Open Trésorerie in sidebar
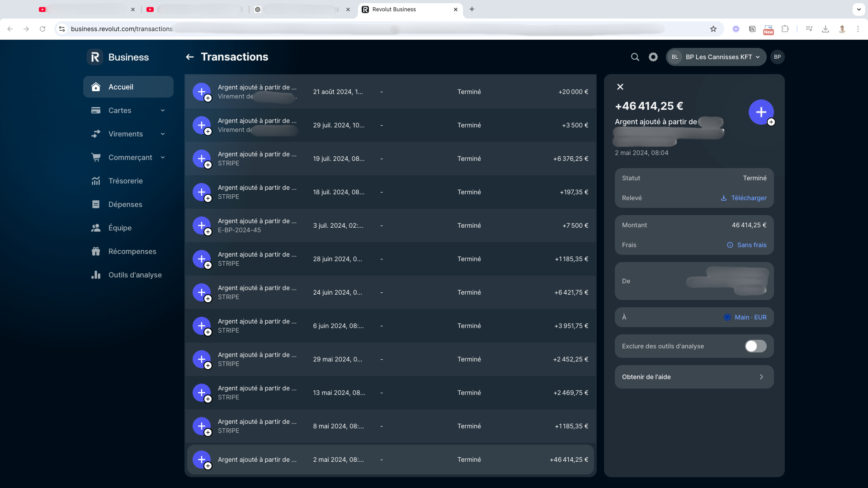This screenshot has width=868, height=488. point(128,181)
